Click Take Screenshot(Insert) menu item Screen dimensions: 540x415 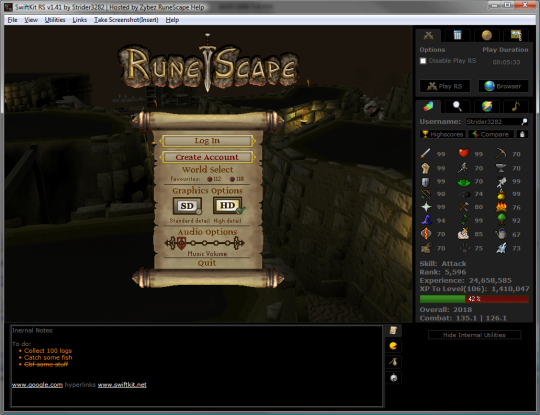[x=126, y=20]
